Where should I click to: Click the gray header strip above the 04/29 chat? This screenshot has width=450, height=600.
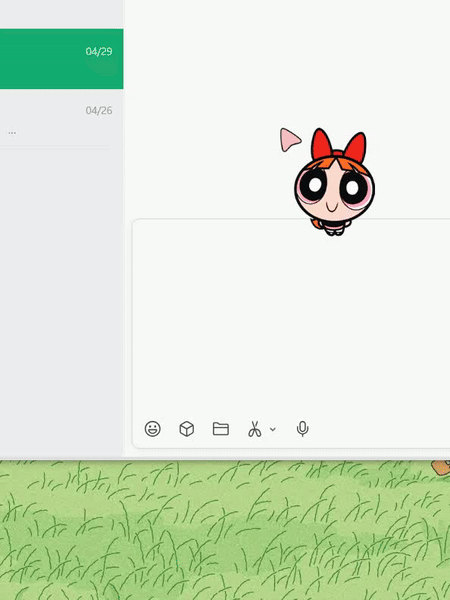62,14
